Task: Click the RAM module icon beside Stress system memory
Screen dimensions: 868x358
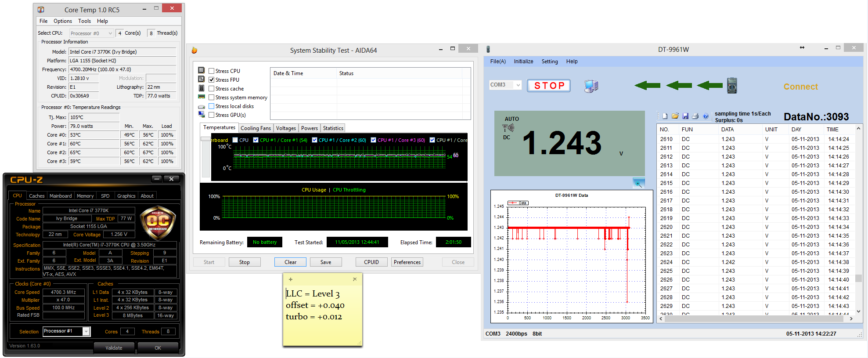Action: (202, 97)
